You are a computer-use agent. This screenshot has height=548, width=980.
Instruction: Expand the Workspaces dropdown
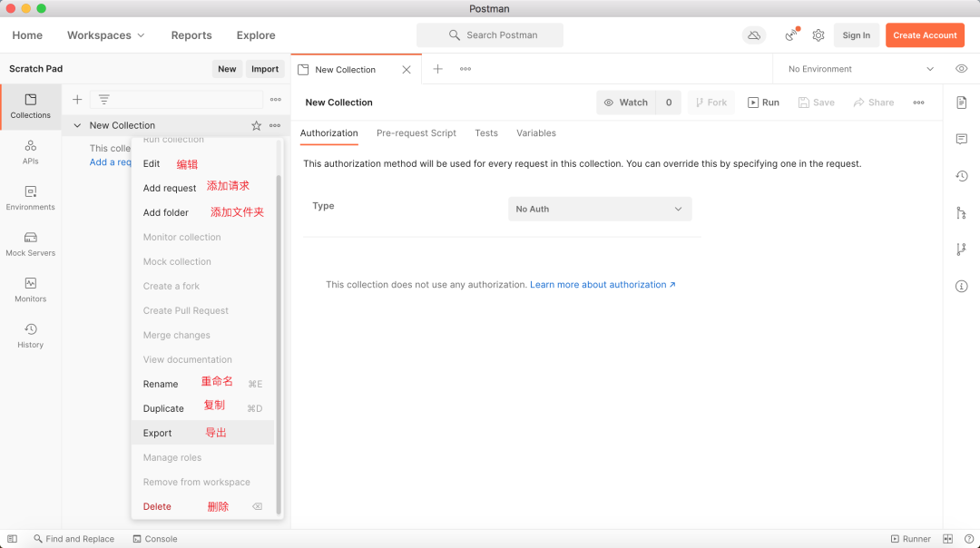click(105, 35)
